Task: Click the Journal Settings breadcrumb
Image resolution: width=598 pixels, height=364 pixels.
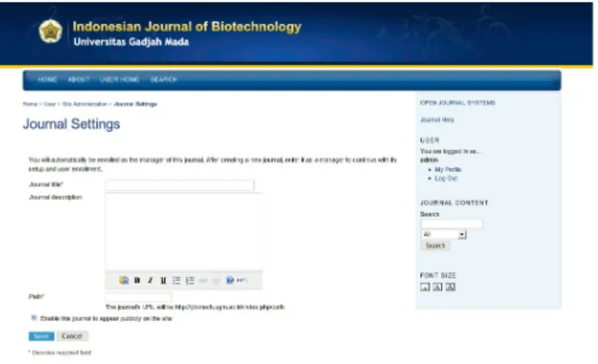Action: pyautogui.click(x=135, y=104)
